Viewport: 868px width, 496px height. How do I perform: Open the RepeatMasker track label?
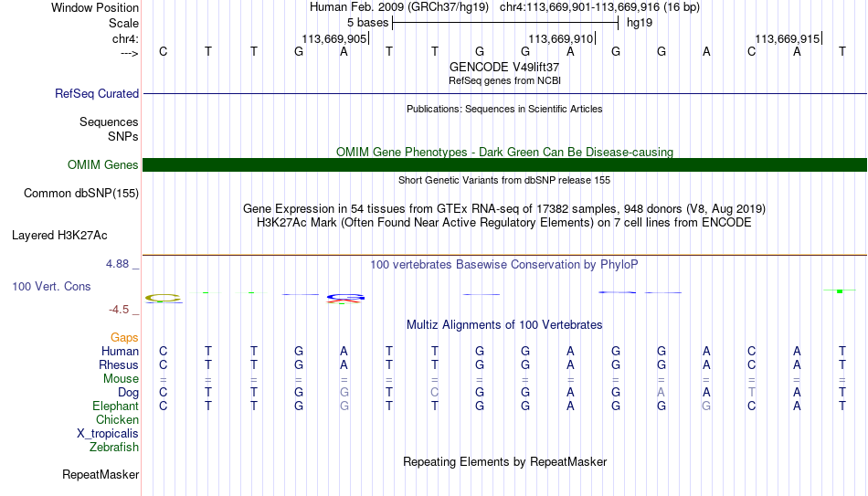(101, 474)
